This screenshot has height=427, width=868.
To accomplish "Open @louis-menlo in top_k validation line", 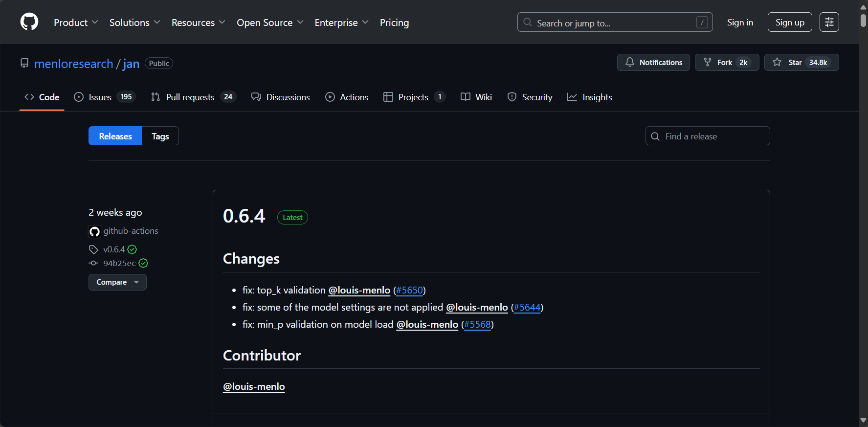I will [x=359, y=290].
